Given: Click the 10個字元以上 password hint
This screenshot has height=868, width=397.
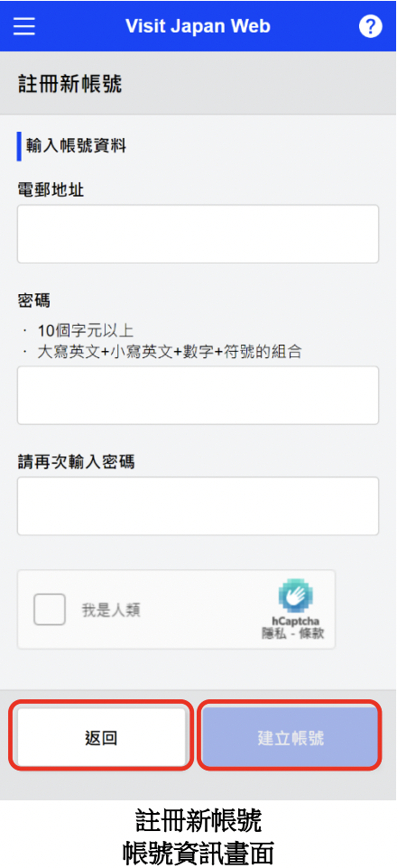Looking at the screenshot, I should click(x=86, y=331).
